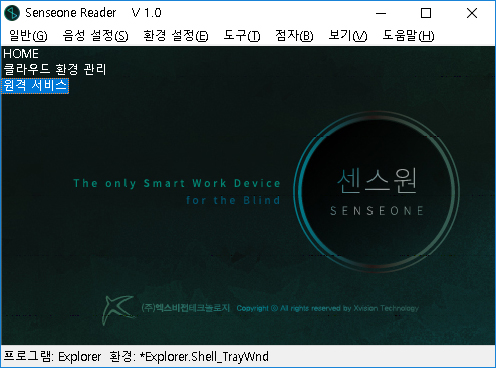Screen dimensions: 496x368
Task: Select the HOME list item
Action: pyautogui.click(x=21, y=54)
